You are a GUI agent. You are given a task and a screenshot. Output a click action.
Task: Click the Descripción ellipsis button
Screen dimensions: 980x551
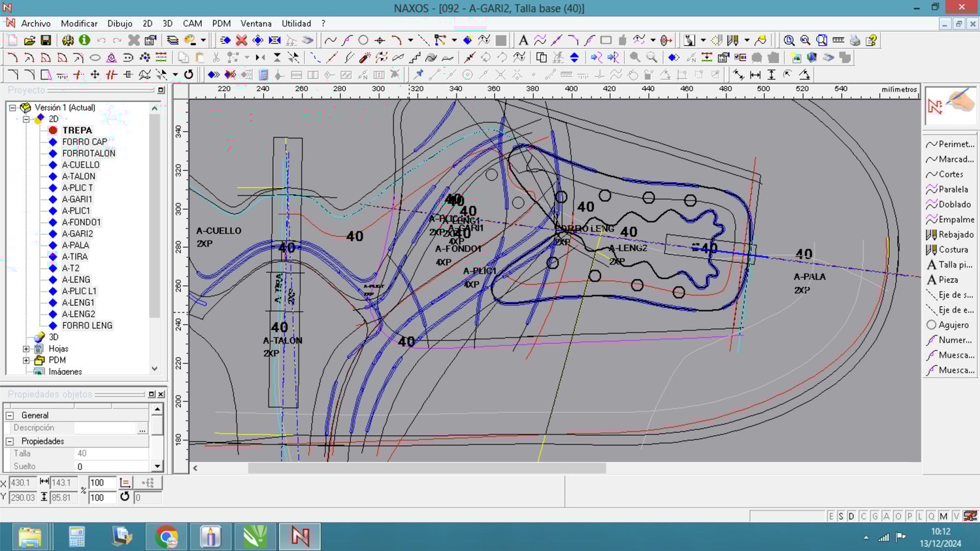click(x=142, y=429)
